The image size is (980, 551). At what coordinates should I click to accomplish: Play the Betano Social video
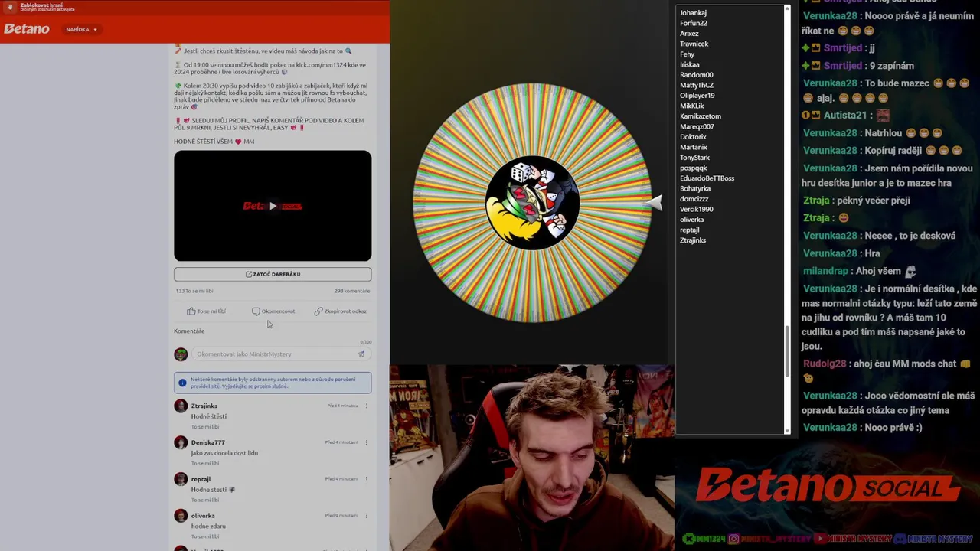coord(273,206)
